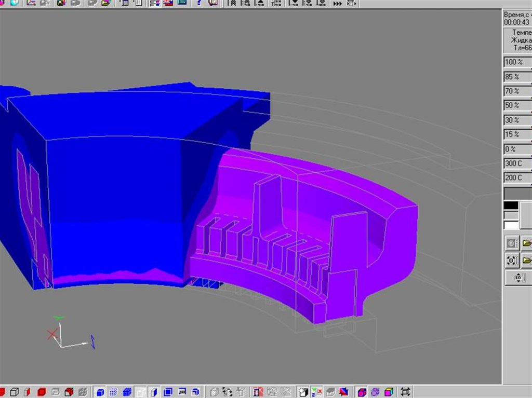Click the yellow-magenta cube icon
The width and height of the screenshot is (532, 398).
(x=389, y=392)
